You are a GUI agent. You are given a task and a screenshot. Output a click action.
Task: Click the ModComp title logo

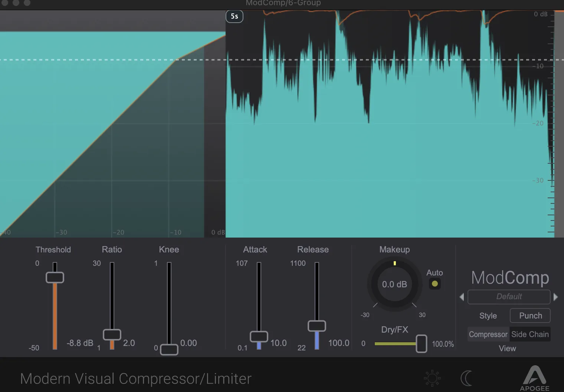click(510, 277)
